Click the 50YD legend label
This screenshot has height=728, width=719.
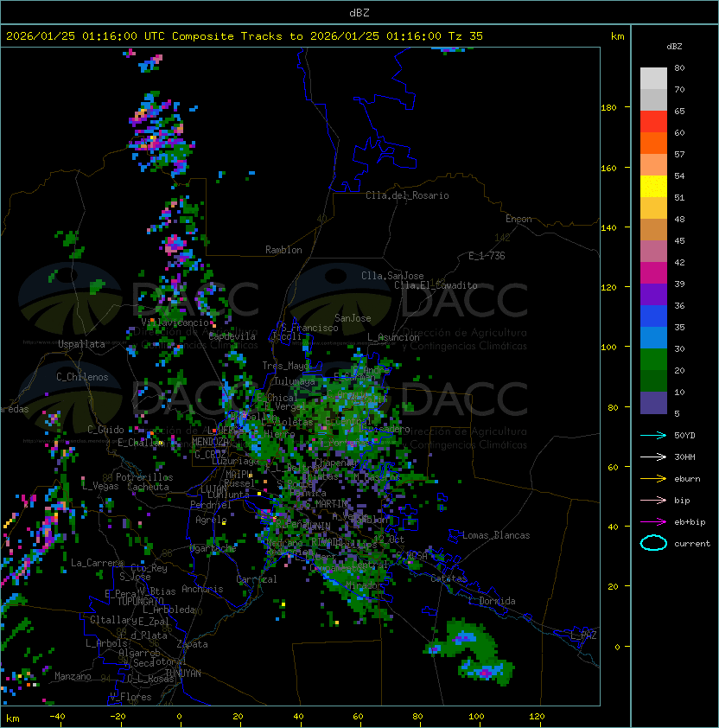(684, 435)
